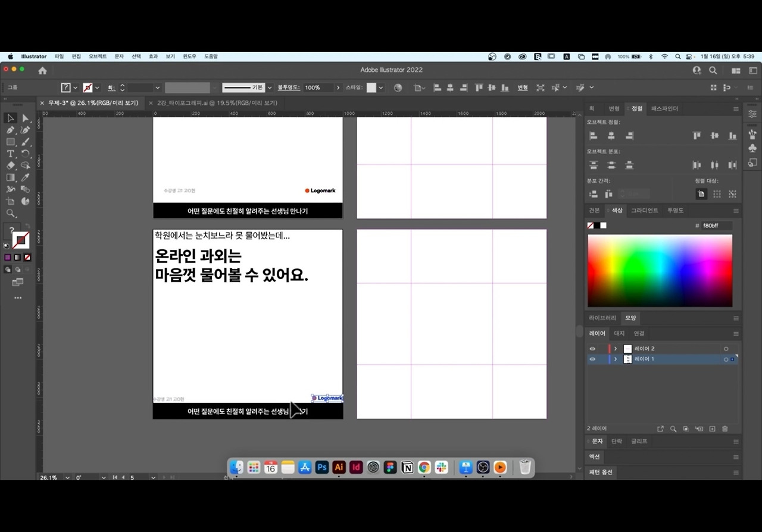Click target circle for 레이어 1
Image resolution: width=762 pixels, height=532 pixels.
click(726, 359)
